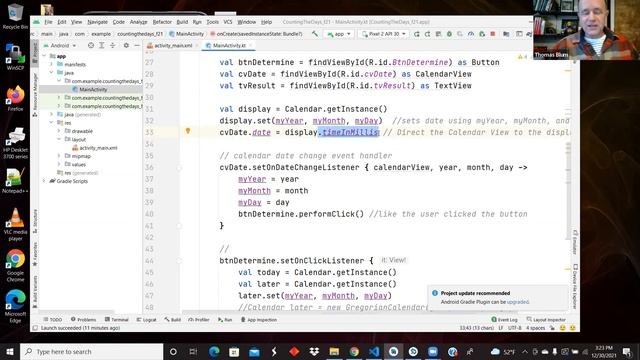Viewport: 640px width, 360px height.
Task: Open the File menu
Action: [49, 22]
